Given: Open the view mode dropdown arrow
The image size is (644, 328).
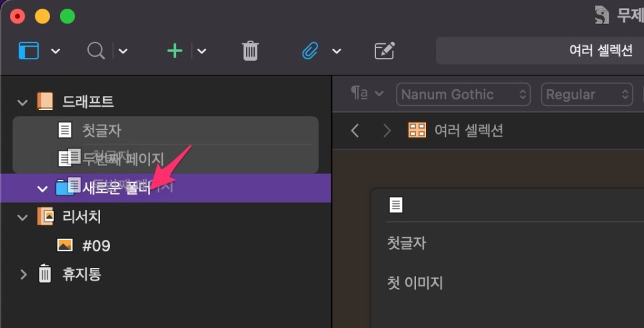Looking at the screenshot, I should (x=55, y=51).
